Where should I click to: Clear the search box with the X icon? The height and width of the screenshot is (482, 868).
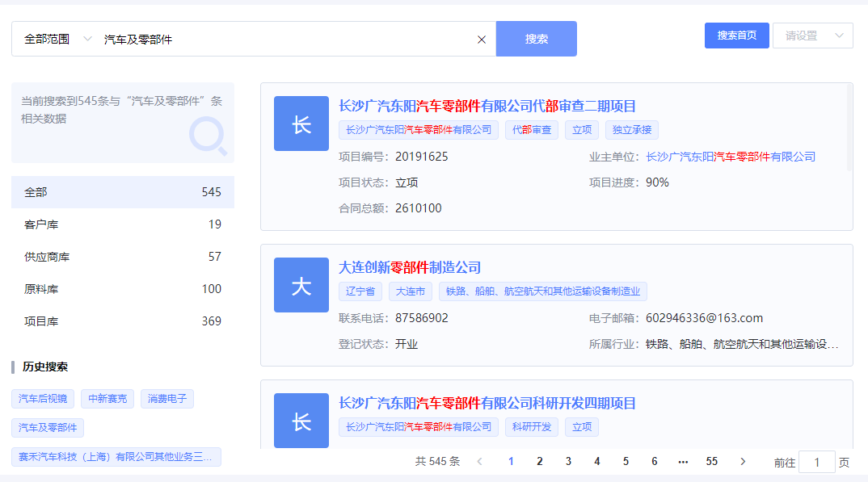(482, 40)
